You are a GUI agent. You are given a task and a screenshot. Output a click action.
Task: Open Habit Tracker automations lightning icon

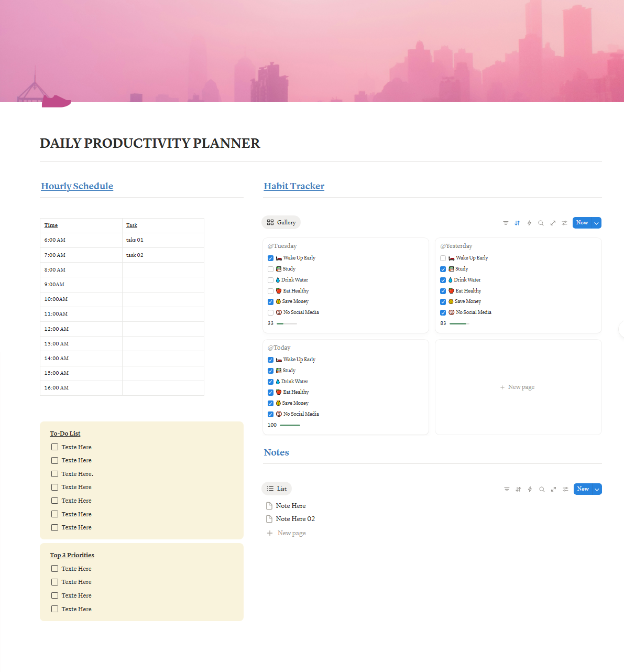tap(529, 223)
